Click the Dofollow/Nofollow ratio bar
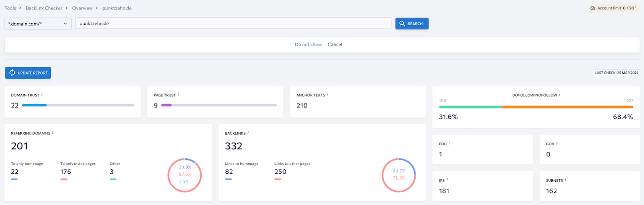Viewport: 644px width, 205px height. (x=536, y=107)
